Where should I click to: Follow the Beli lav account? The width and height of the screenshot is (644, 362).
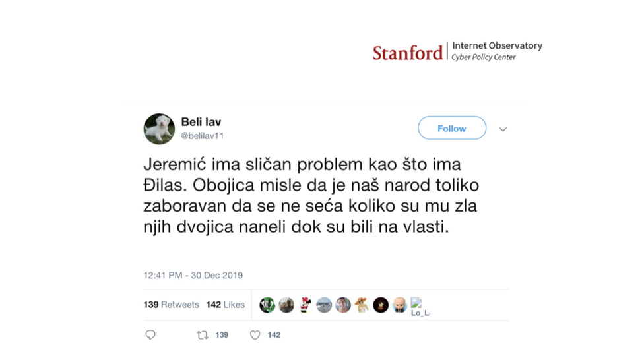click(x=452, y=129)
